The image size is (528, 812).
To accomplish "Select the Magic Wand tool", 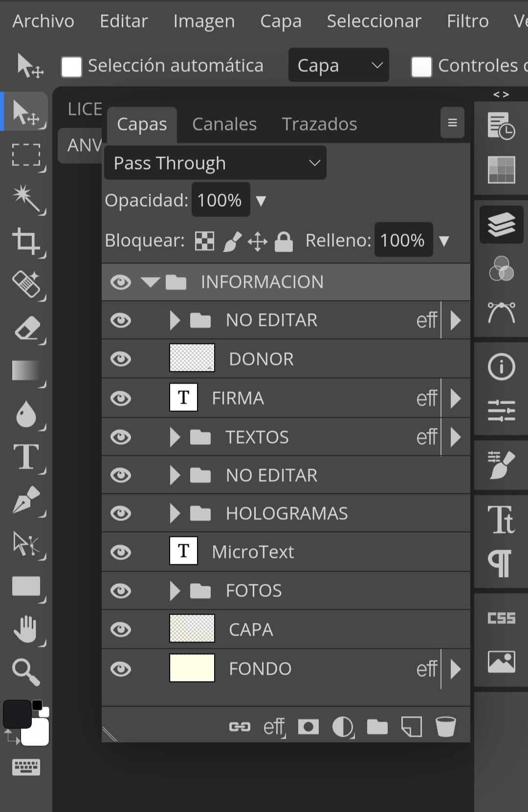I will click(26, 198).
